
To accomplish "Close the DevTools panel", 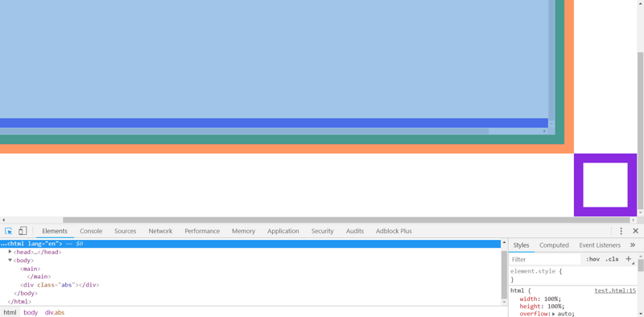I will [635, 231].
